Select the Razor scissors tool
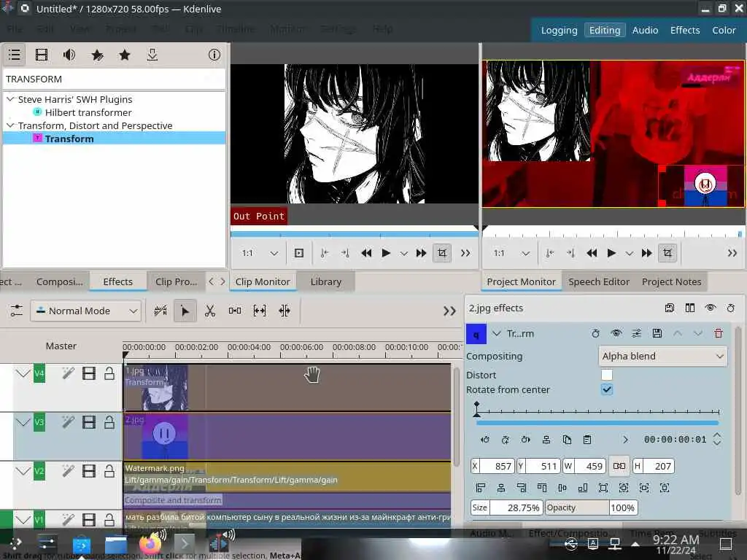The width and height of the screenshot is (747, 560). (209, 311)
